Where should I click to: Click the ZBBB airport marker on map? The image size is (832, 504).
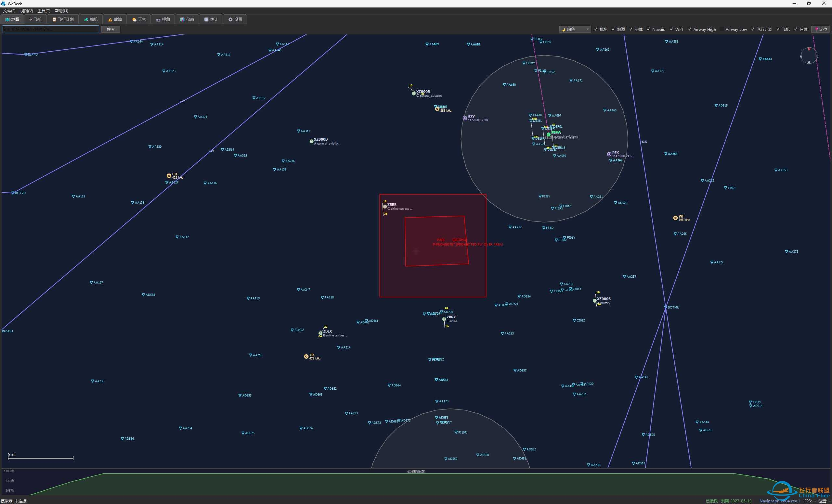coord(385,207)
